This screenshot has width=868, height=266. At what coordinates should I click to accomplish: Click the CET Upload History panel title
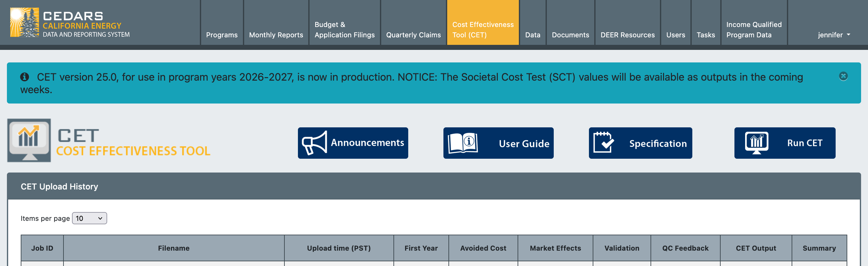pos(59,187)
